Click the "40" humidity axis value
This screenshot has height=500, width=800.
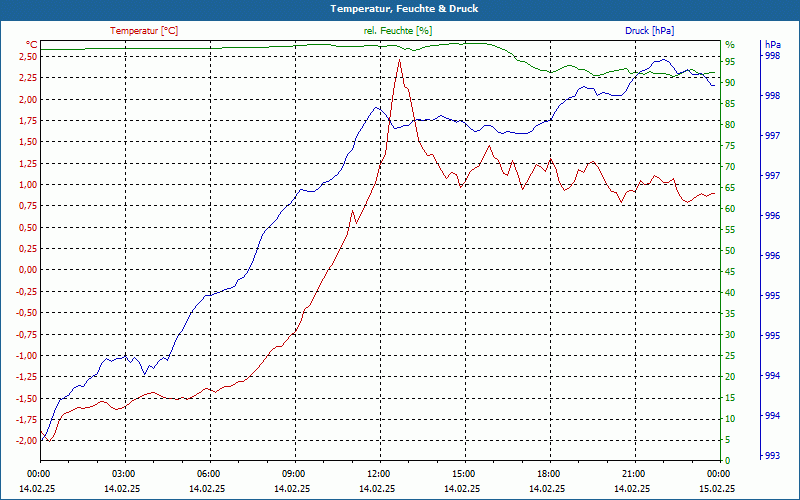730,293
